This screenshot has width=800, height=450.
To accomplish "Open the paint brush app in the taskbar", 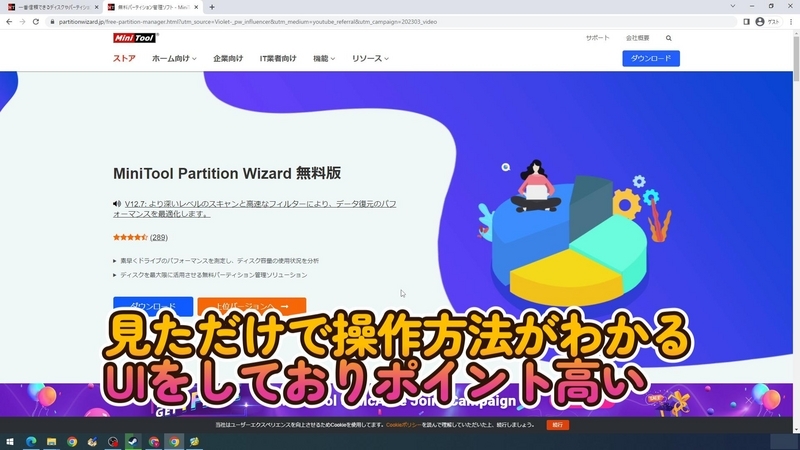I will pos(92,441).
